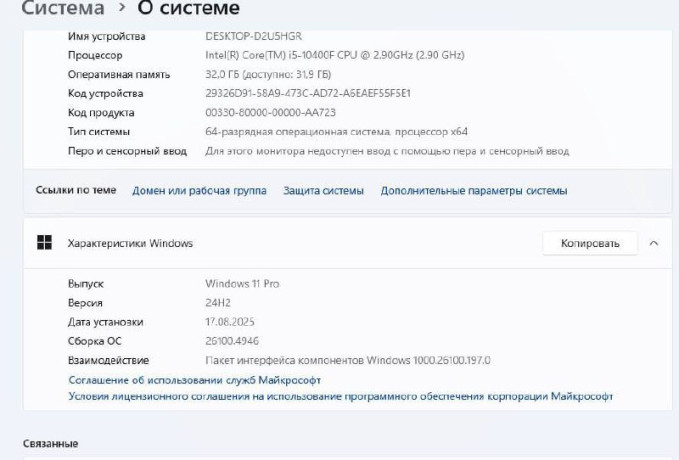Select the Пакет интерфейса компонентов Windows value
The height and width of the screenshot is (460, 679).
pyautogui.click(x=348, y=360)
